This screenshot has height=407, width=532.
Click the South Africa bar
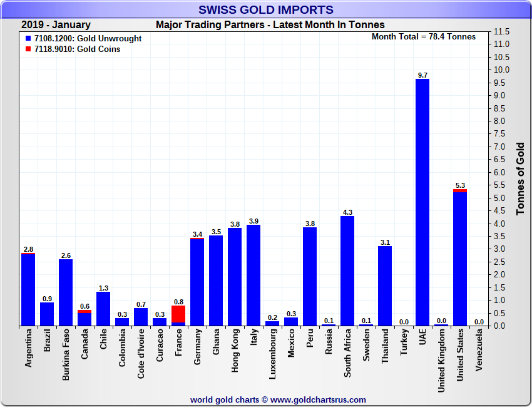click(x=347, y=270)
